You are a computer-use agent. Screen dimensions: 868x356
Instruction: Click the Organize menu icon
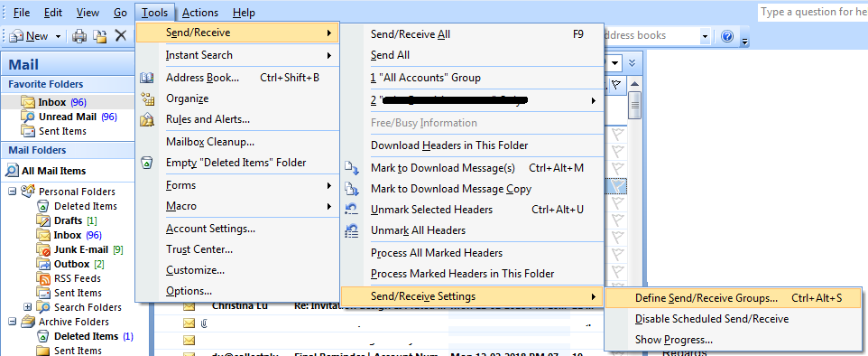(x=147, y=98)
